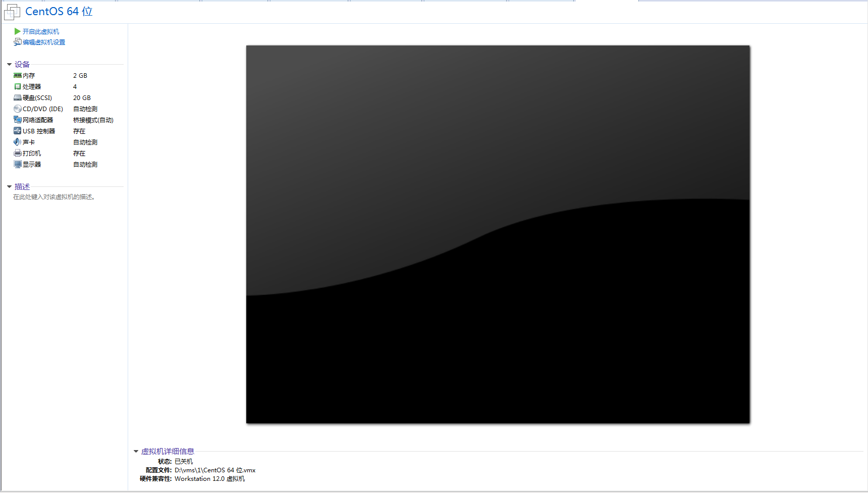Click the hard disk (硬盘 SCSI) icon
The height and width of the screenshot is (493, 868).
(18, 97)
